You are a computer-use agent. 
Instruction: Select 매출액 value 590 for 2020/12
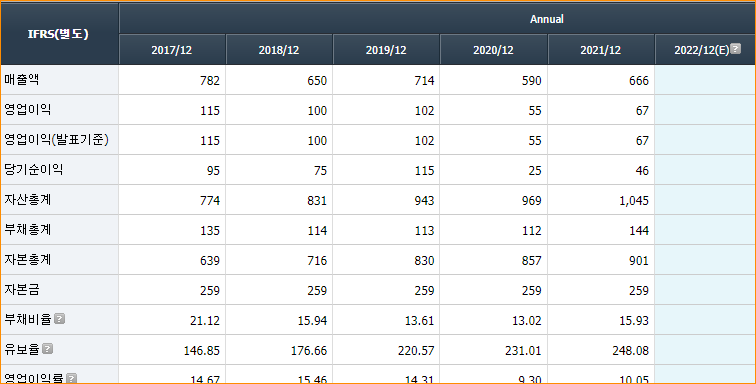click(531, 81)
